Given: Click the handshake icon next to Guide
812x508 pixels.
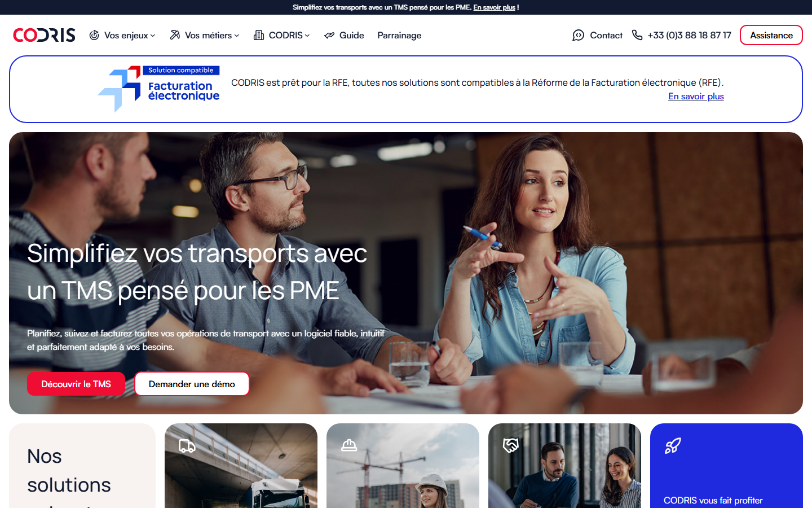Looking at the screenshot, I should click(x=329, y=35).
